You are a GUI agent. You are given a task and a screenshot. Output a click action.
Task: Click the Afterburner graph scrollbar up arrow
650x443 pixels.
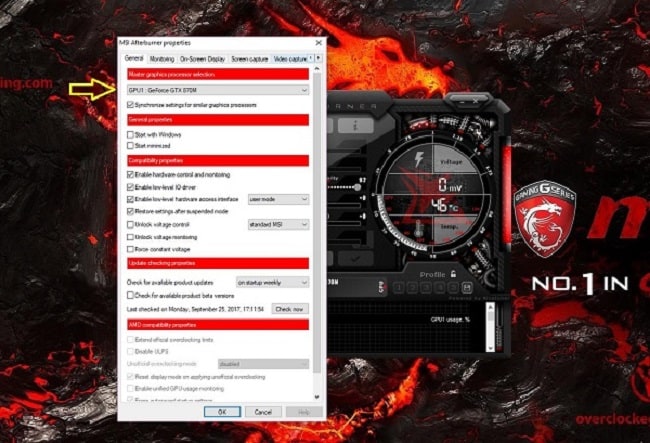[490, 307]
